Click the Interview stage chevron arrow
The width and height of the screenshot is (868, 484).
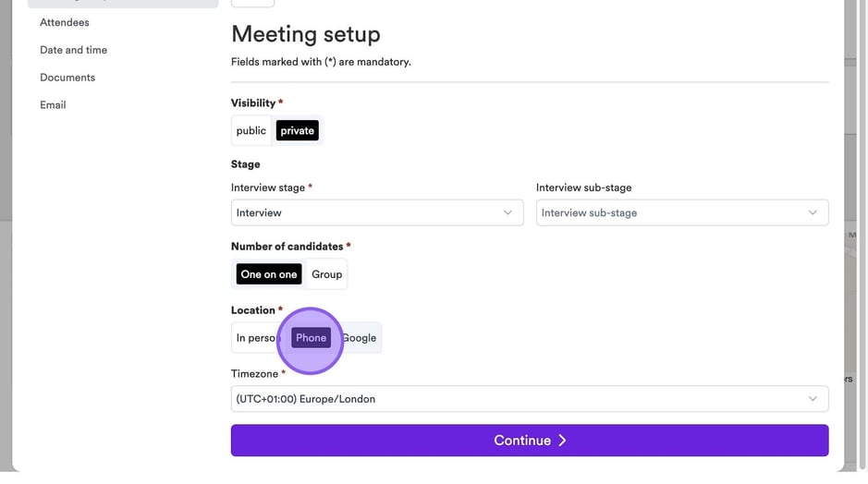click(x=507, y=212)
